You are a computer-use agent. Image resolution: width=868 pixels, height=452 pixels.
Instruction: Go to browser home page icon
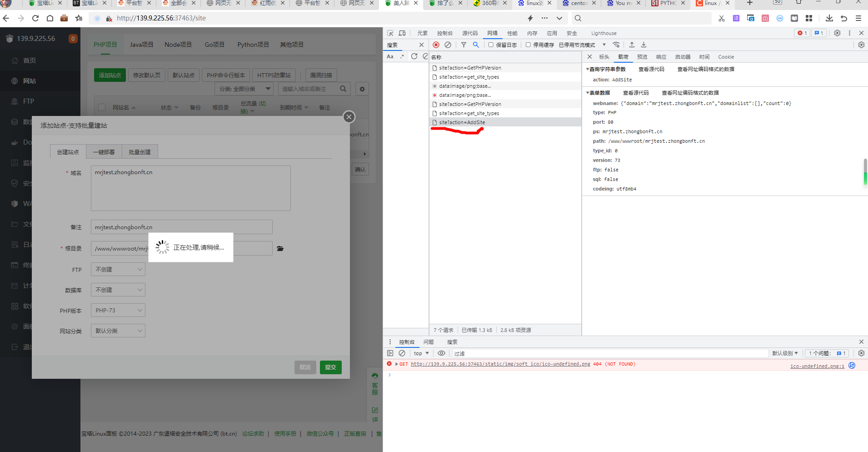pos(50,18)
